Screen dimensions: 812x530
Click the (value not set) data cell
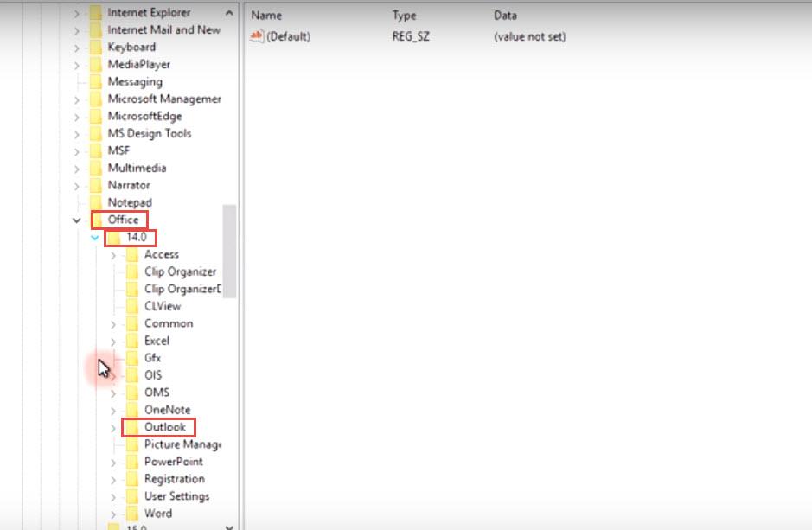(530, 37)
